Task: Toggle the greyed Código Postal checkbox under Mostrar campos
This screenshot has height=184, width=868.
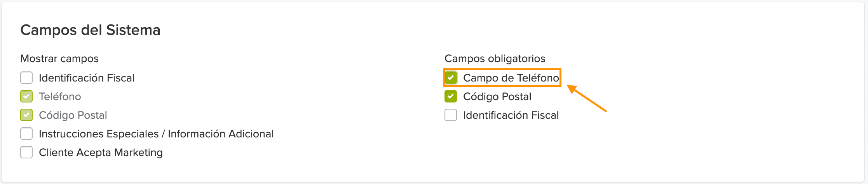Action: tap(26, 115)
